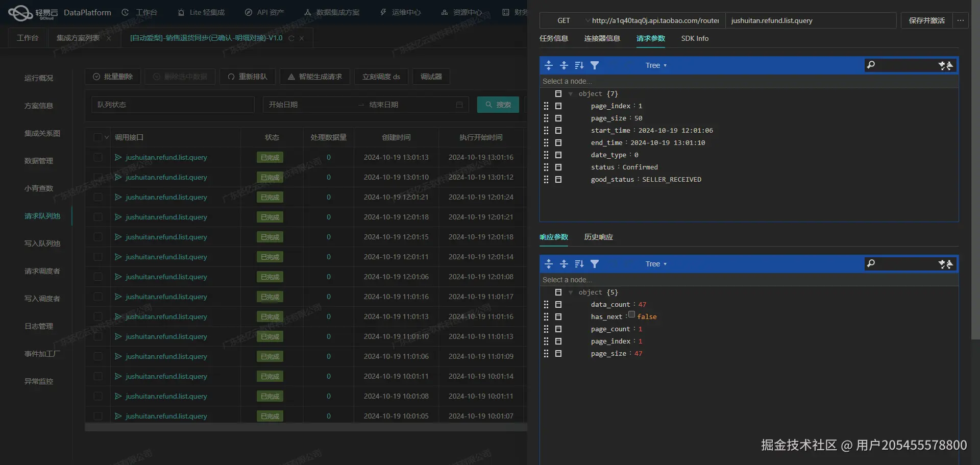The image size is (980, 465).
Task: Collapse all fields in response parameters editor
Action: tap(564, 264)
